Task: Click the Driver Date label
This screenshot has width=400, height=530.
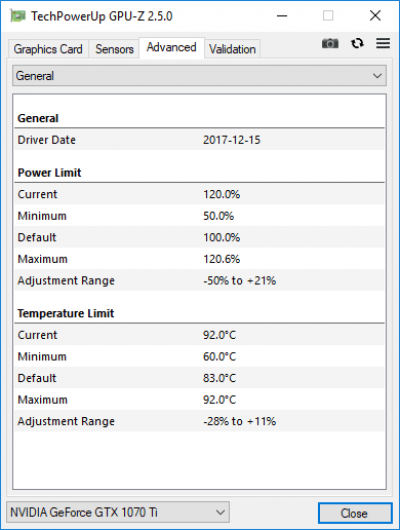Action: [x=47, y=140]
